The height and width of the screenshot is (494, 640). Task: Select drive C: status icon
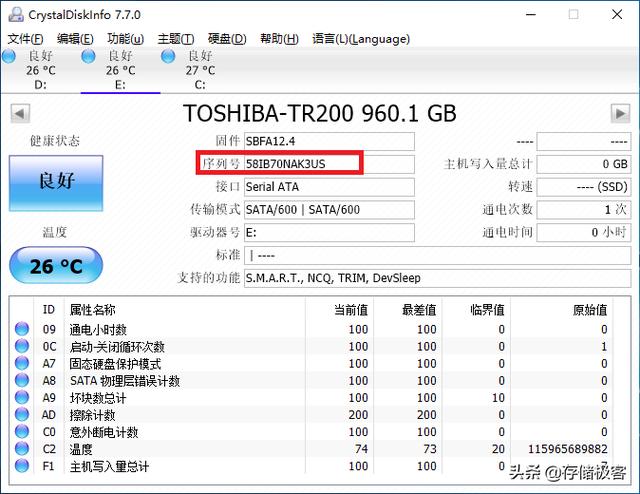point(169,57)
